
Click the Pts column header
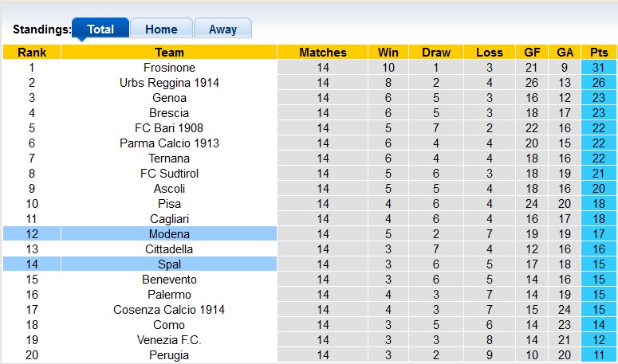597,53
